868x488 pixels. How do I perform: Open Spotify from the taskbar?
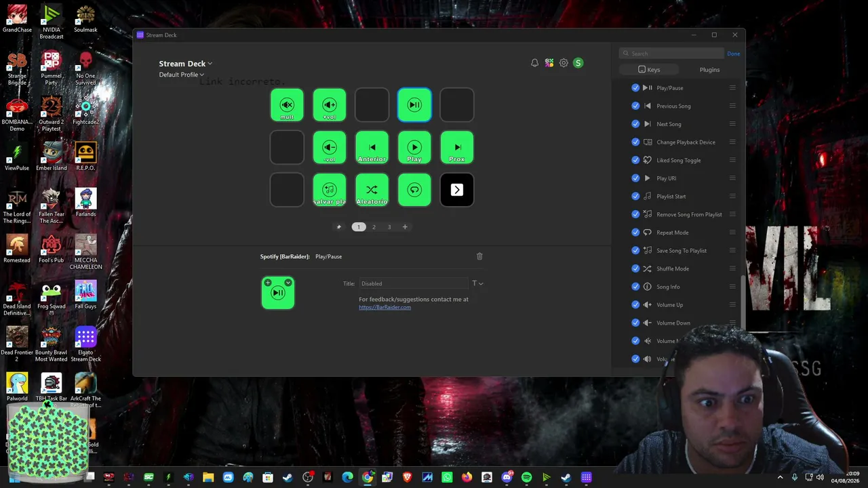[x=526, y=478]
